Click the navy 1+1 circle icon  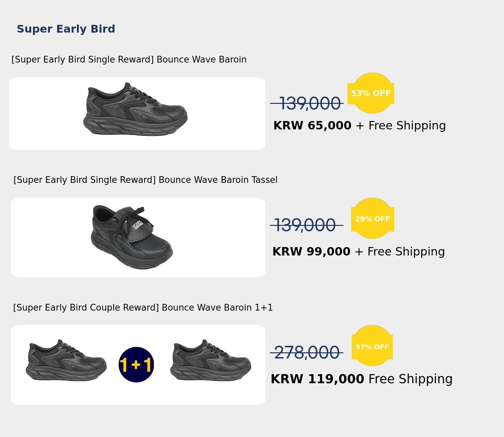(x=136, y=365)
